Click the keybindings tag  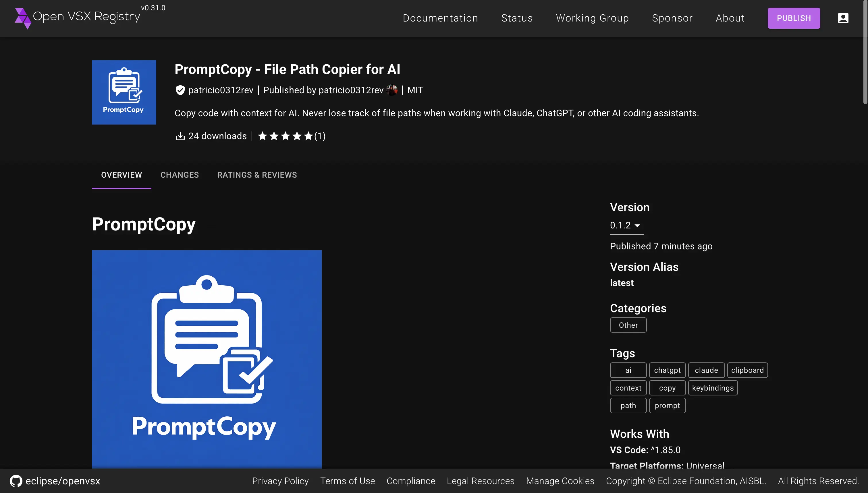tap(713, 388)
